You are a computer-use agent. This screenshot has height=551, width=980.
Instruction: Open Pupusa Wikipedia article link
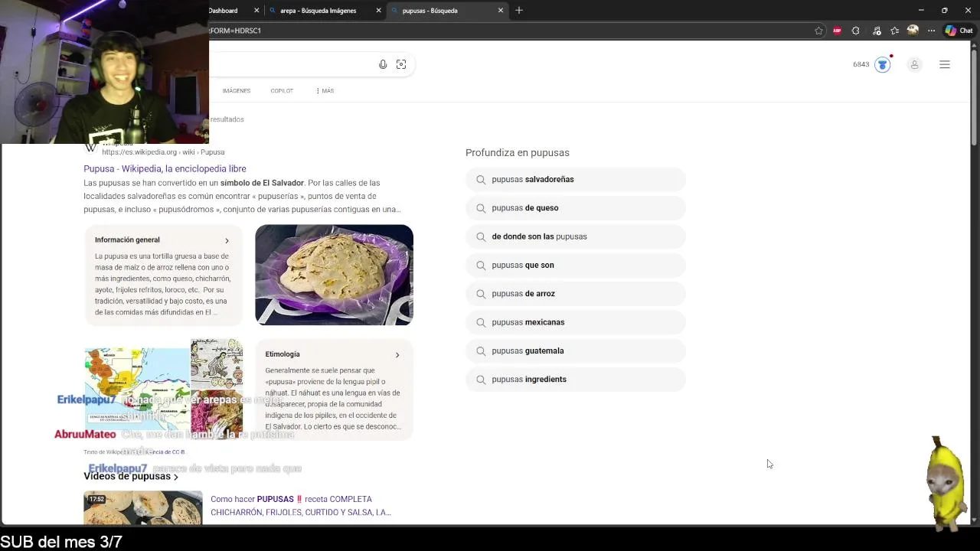[165, 168]
